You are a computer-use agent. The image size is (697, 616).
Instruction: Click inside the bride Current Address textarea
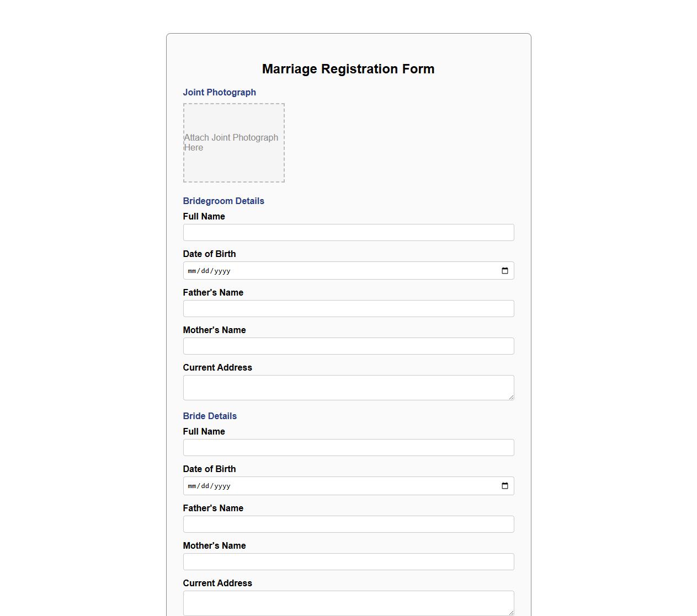(x=348, y=601)
